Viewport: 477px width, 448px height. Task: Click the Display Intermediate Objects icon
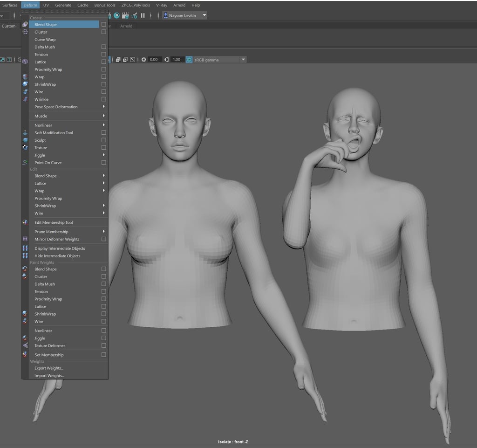[25, 248]
